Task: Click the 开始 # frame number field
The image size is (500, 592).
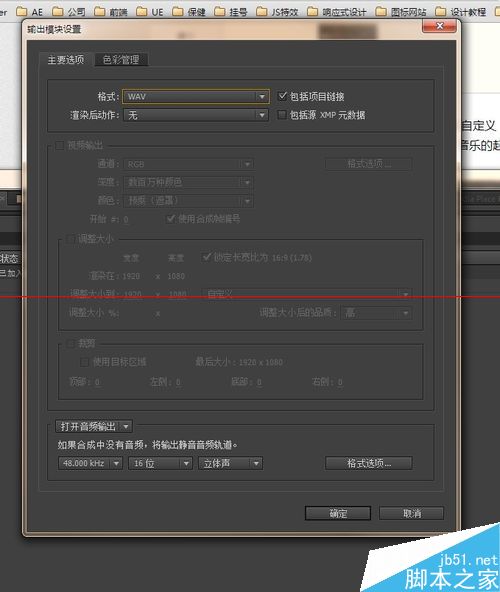Action: coord(126,219)
